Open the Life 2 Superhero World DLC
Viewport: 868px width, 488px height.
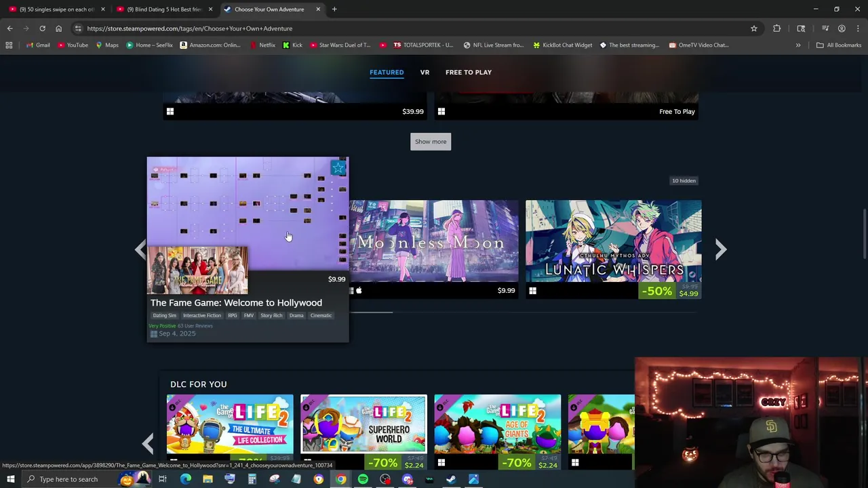[x=363, y=431]
